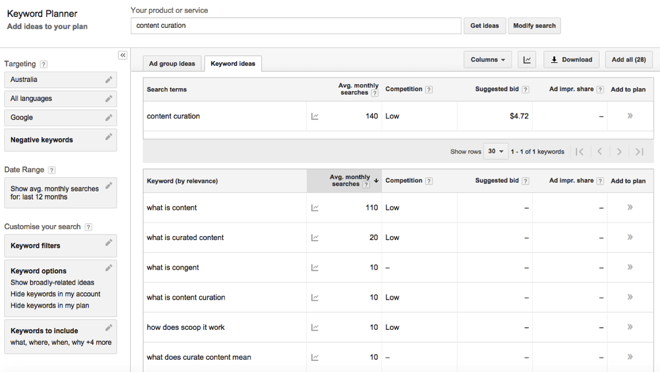
Task: Switch to Ad group ideas tab
Action: 172,64
